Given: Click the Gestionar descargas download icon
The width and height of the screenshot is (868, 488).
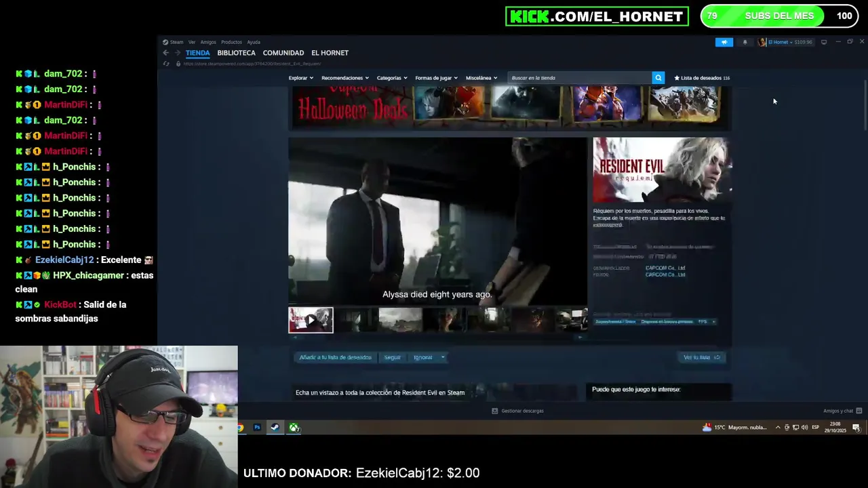Looking at the screenshot, I should pyautogui.click(x=495, y=411).
